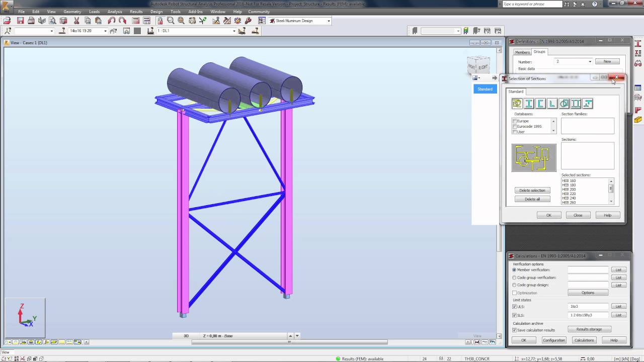The height and width of the screenshot is (362, 644).
Task: Click the yellow solid block sidebar icon
Action: tap(638, 120)
